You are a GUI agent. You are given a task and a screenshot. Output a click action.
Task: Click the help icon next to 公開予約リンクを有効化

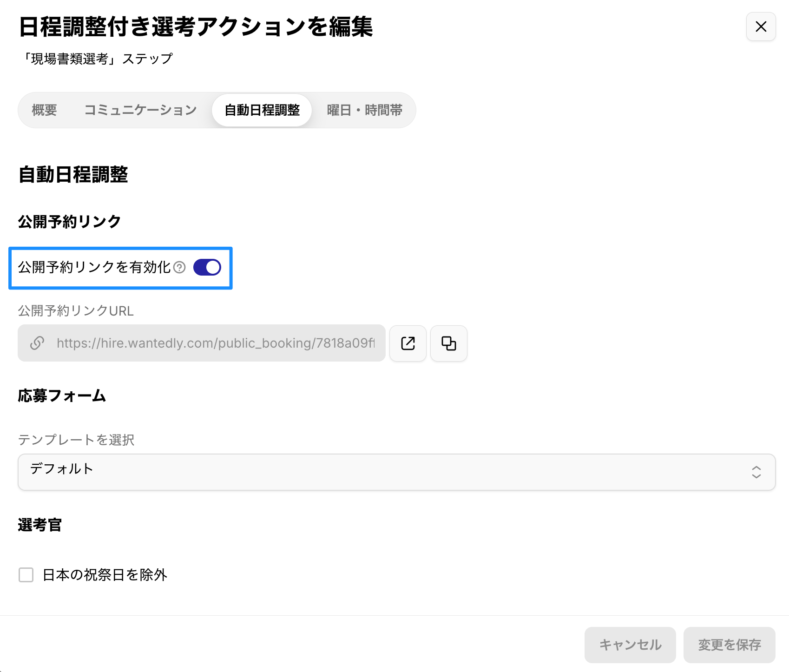pyautogui.click(x=179, y=268)
